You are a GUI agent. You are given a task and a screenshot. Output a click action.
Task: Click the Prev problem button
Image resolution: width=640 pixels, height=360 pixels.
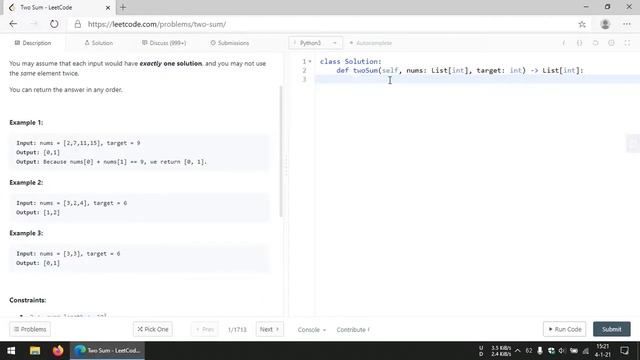[204, 329]
